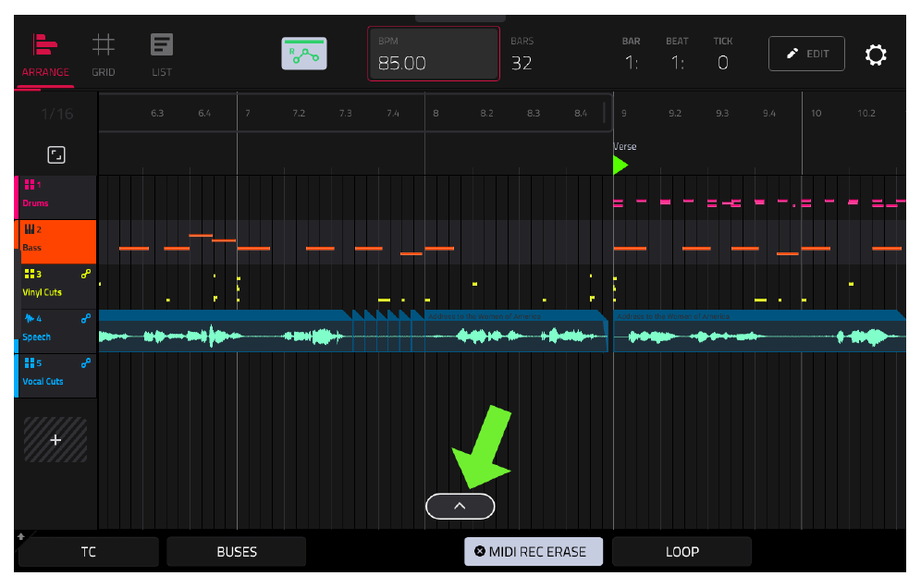Select track 3 Vinyl Cuts
The width and height of the screenshot is (921, 588).
(56, 286)
